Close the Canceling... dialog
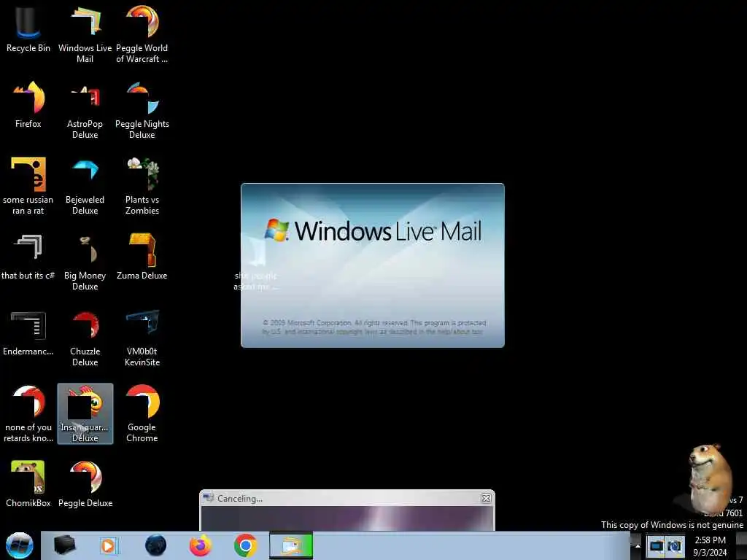 (486, 498)
